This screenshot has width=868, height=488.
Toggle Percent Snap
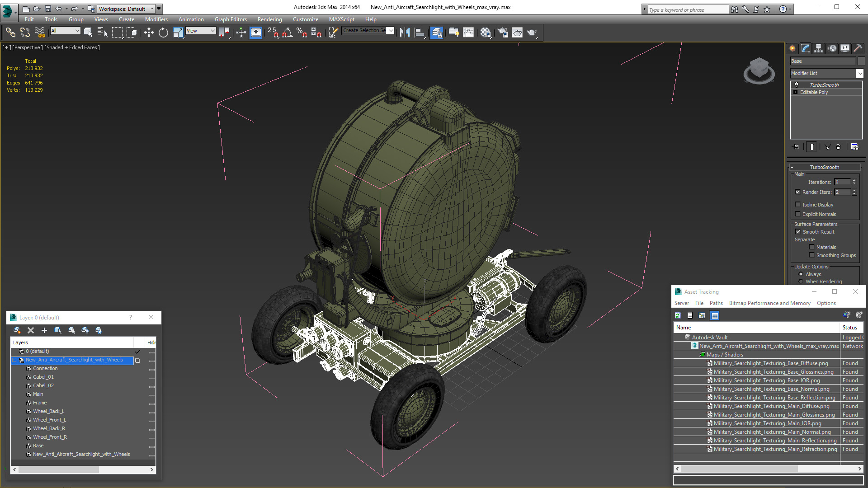pyautogui.click(x=302, y=32)
